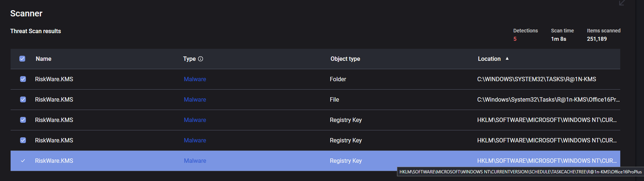644x181 pixels.
Task: Click the red Detections count 5
Action: pyautogui.click(x=515, y=39)
